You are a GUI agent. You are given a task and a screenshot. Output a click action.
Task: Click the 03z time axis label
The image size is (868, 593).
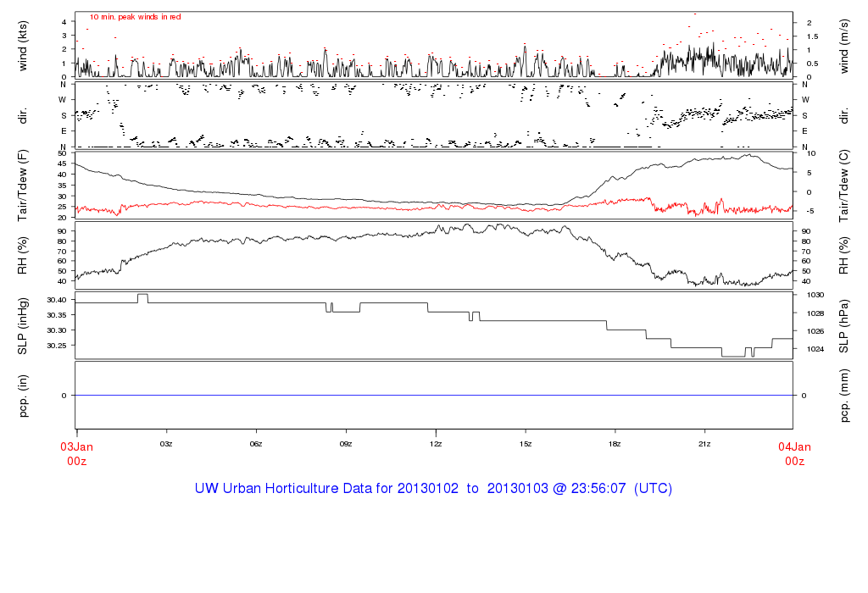tap(166, 444)
